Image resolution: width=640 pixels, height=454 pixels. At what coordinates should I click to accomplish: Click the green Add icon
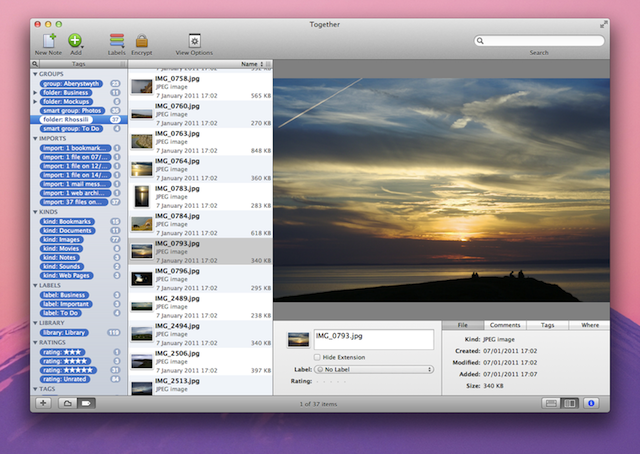(76, 40)
